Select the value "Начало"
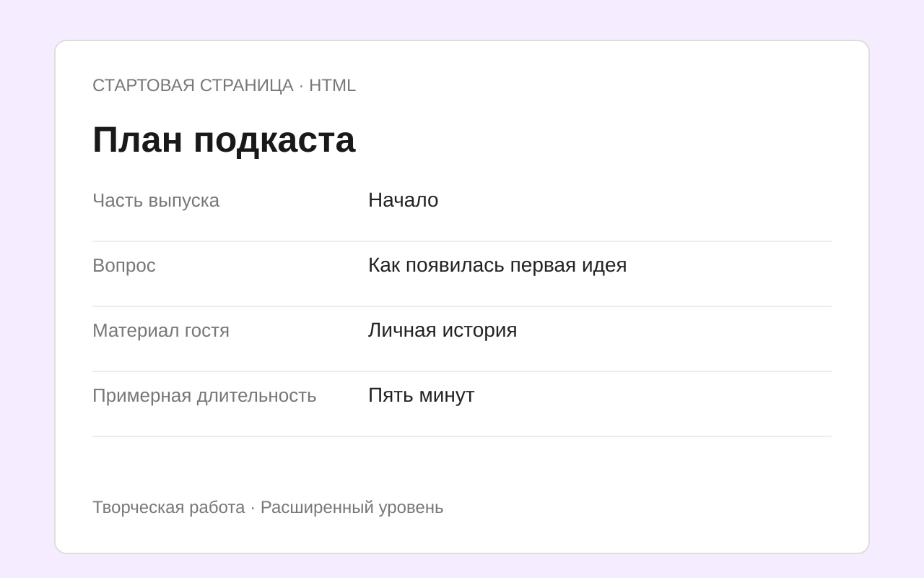The image size is (924, 578). click(403, 200)
